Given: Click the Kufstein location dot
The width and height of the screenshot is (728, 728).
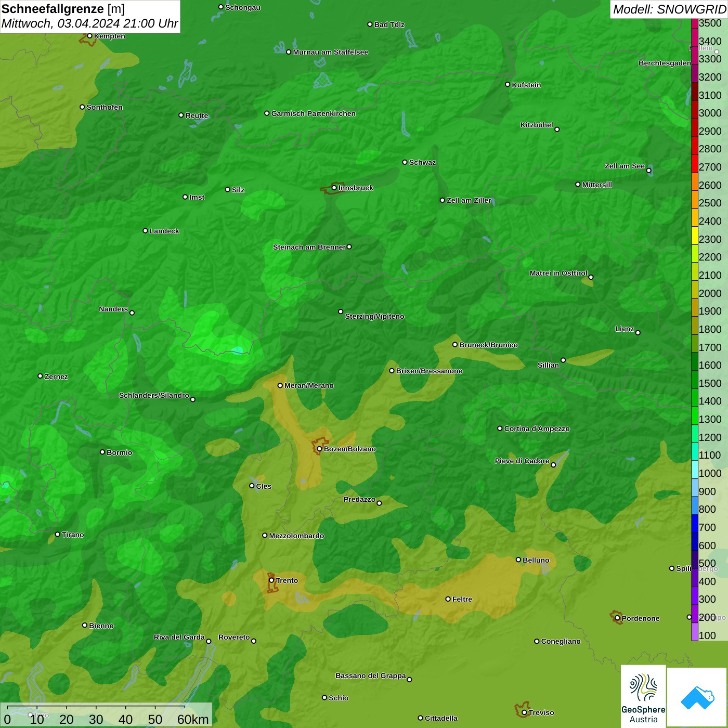Looking at the screenshot, I should (x=508, y=84).
